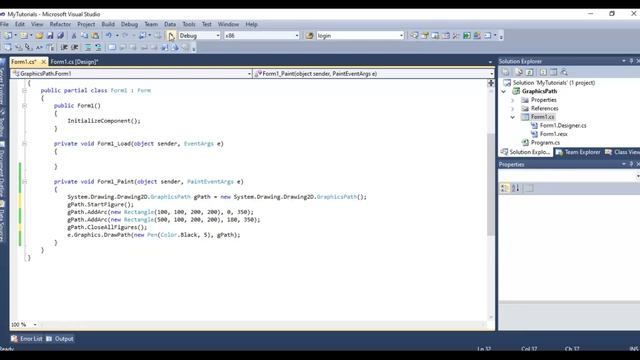640x360 pixels.
Task: Open the Build menu
Action: pos(108,24)
